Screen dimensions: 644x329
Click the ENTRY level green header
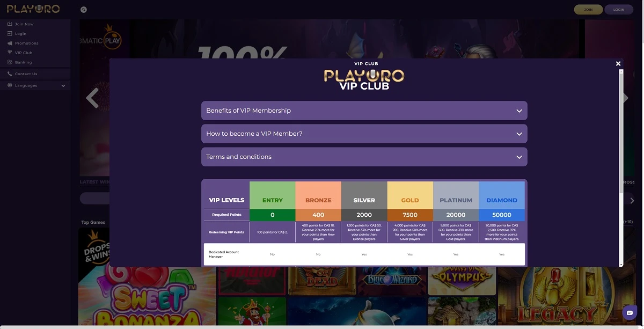click(273, 195)
